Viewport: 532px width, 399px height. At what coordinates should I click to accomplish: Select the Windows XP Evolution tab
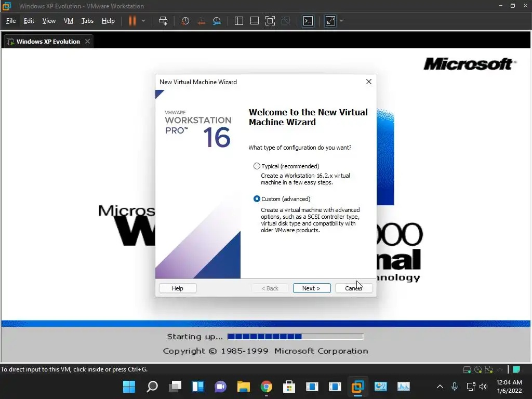pyautogui.click(x=48, y=42)
